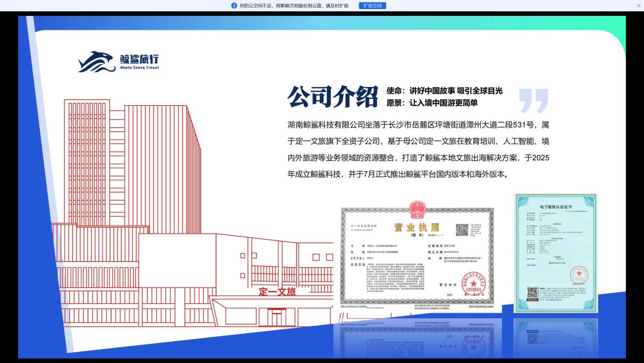Click the blue info icon in notification bar

coord(234,6)
